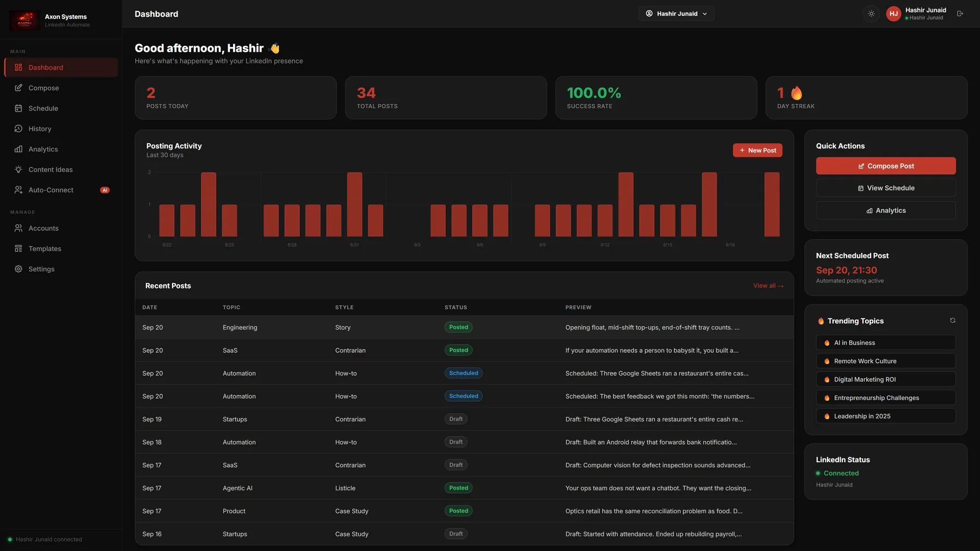The height and width of the screenshot is (551, 980).
Task: Click the preview 'If your automation needs a person...'
Action: pyautogui.click(x=652, y=351)
